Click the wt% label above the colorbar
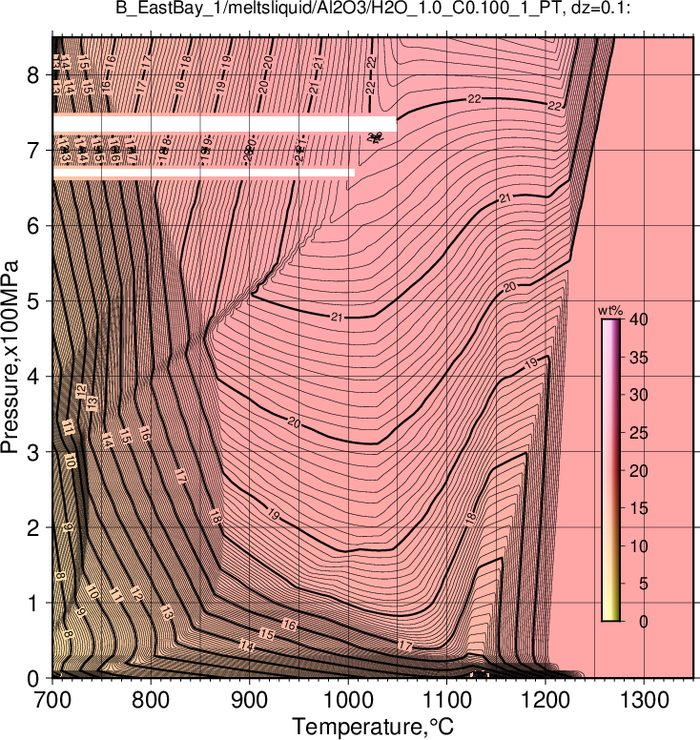This screenshot has width=700, height=740. click(x=610, y=311)
